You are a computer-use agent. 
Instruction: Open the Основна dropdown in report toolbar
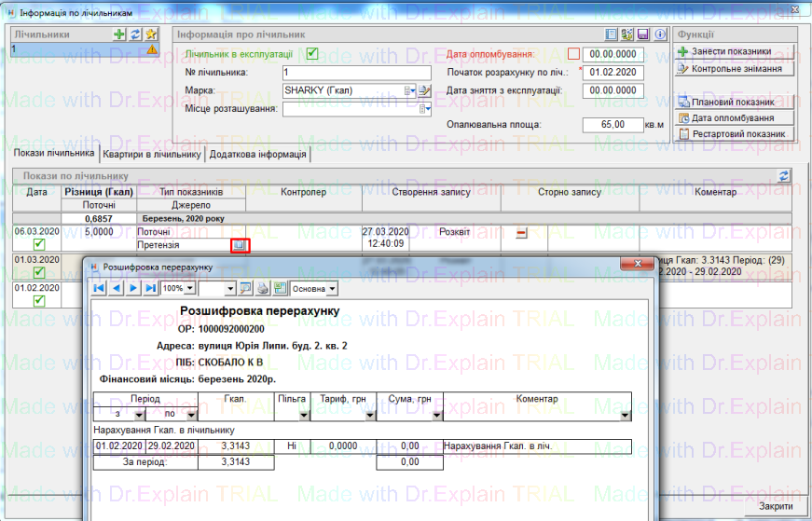click(333, 288)
